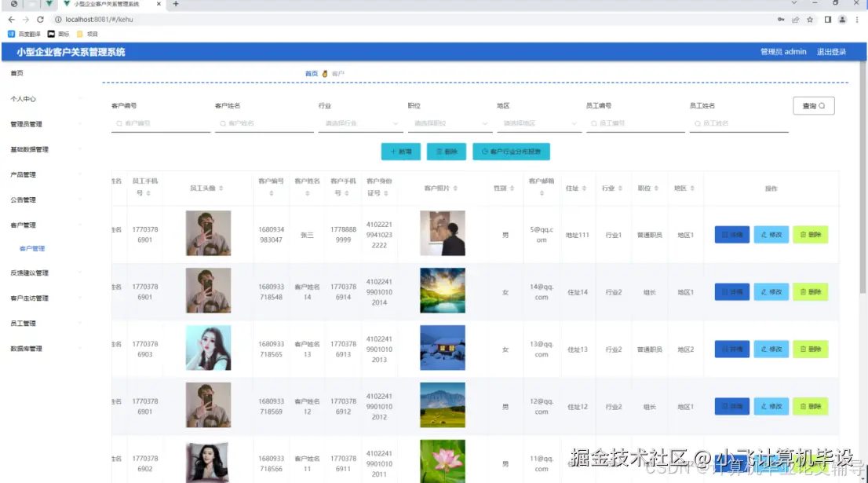Click the 新增 add button
The height and width of the screenshot is (483, 868).
pyautogui.click(x=401, y=152)
